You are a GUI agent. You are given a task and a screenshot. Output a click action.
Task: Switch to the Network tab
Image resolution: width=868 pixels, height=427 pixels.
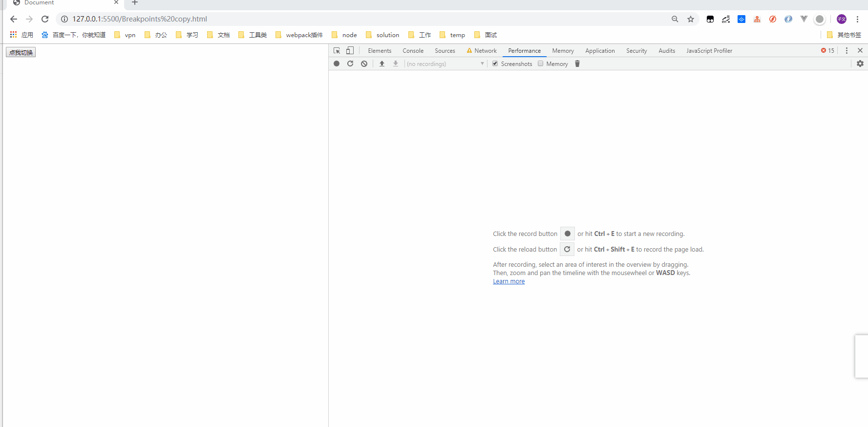pyautogui.click(x=482, y=51)
